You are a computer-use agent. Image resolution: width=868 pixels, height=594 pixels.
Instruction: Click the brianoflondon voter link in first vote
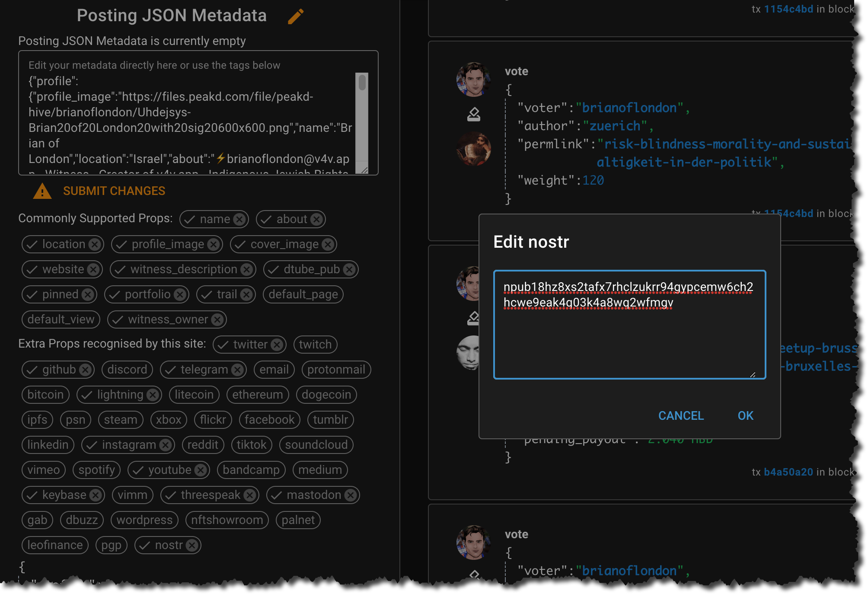click(x=629, y=108)
